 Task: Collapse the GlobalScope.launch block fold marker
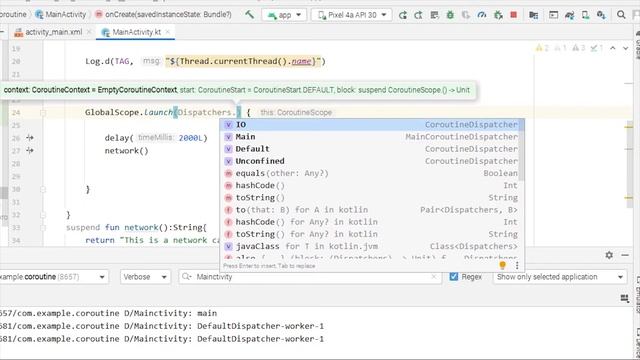(x=43, y=113)
